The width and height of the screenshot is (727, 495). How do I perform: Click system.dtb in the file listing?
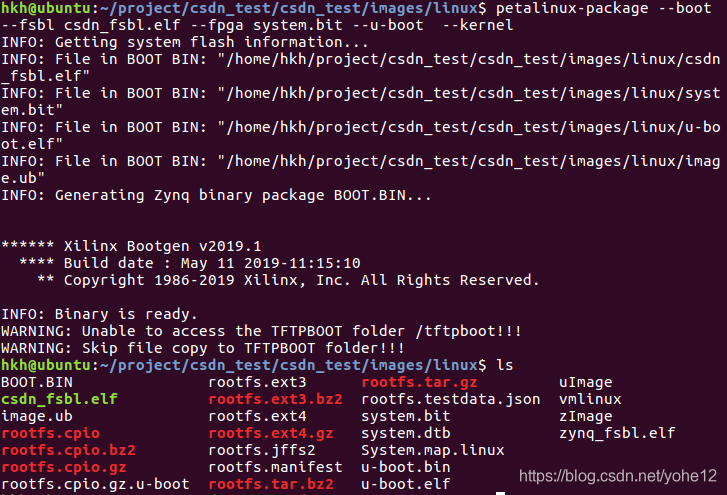[406, 433]
